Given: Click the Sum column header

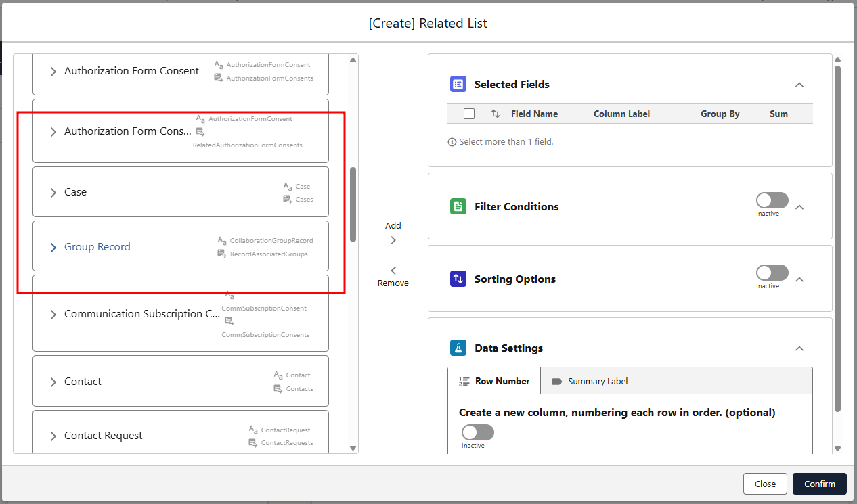Looking at the screenshot, I should [778, 114].
